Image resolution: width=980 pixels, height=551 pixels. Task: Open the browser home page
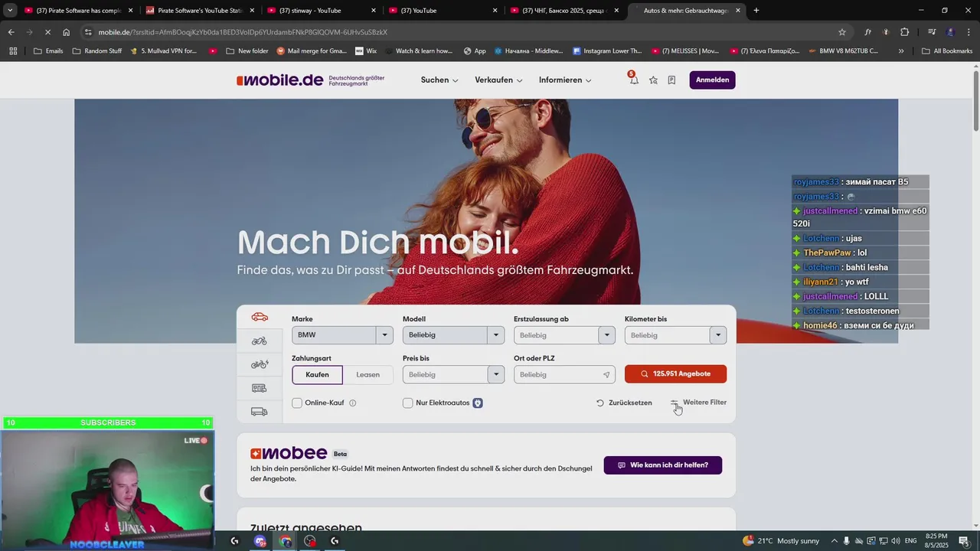click(67, 32)
